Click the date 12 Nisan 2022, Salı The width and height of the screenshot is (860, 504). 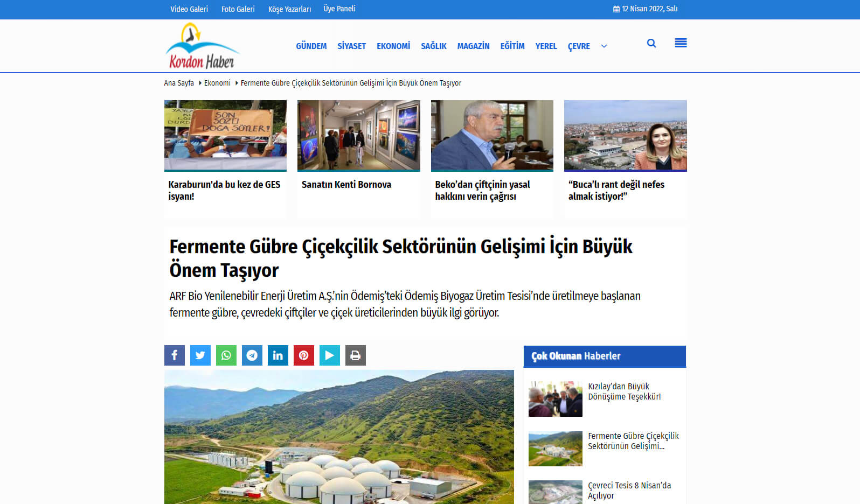point(650,9)
